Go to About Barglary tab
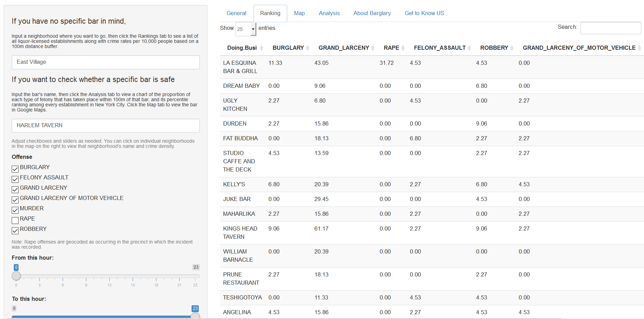Viewport: 644px width, 319px height. click(x=372, y=13)
